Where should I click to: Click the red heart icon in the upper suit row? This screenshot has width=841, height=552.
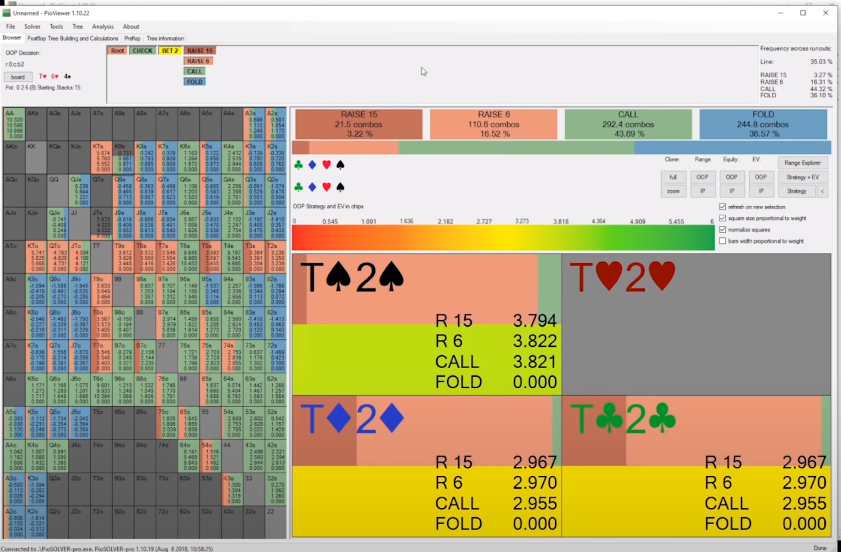coord(326,163)
